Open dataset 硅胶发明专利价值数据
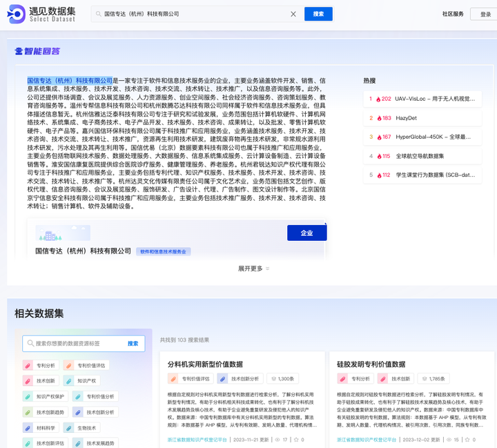 (371, 364)
